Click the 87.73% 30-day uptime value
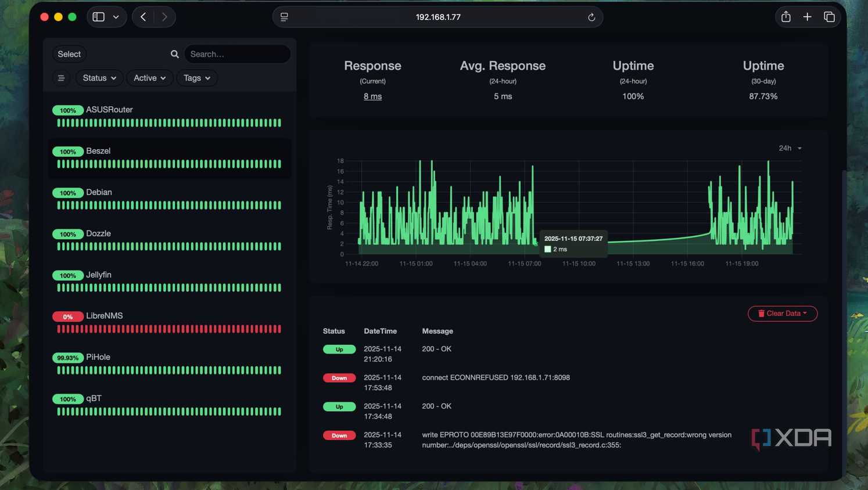The height and width of the screenshot is (490, 868). click(x=763, y=96)
